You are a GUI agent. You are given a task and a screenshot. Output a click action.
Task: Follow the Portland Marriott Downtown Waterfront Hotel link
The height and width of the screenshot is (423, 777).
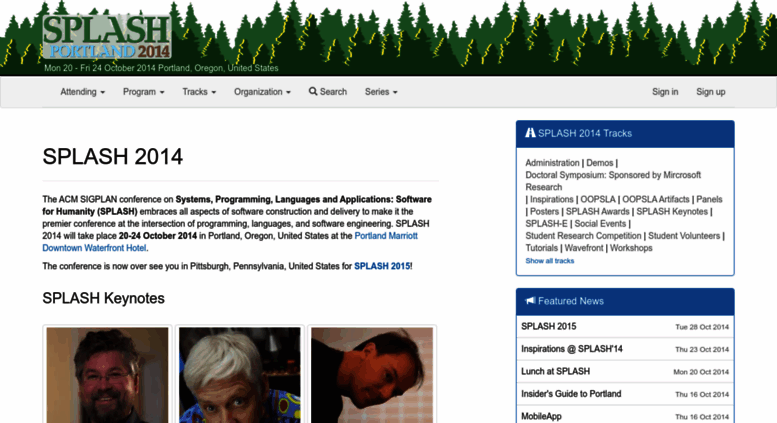(230, 242)
